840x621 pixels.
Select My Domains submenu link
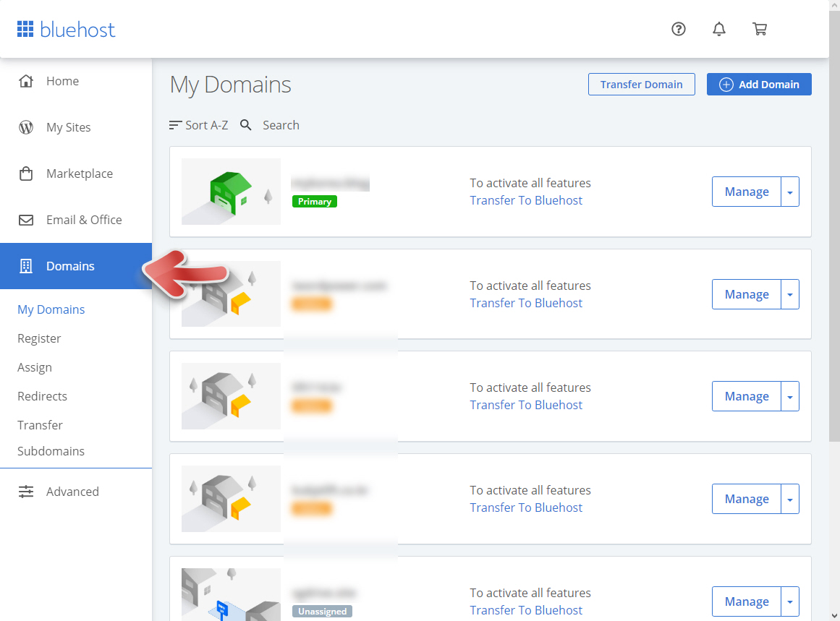pos(51,309)
